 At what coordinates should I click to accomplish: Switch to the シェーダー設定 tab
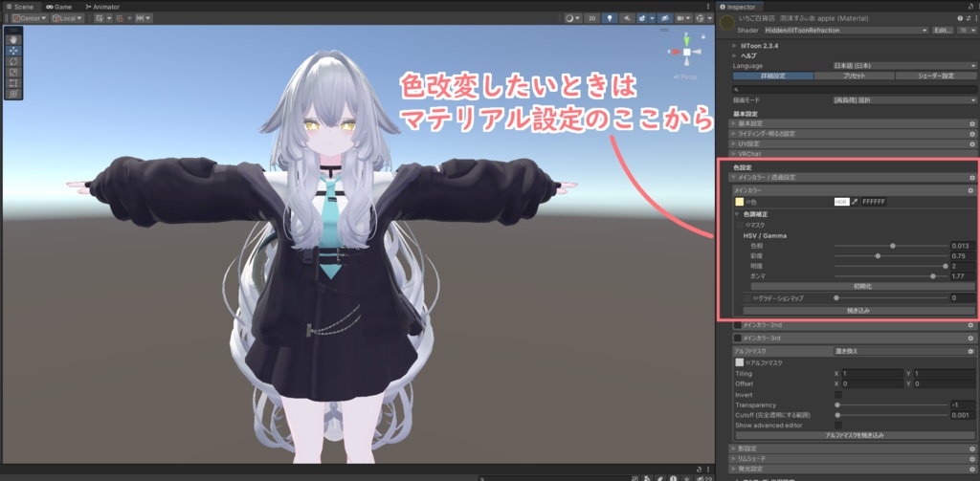pyautogui.click(x=936, y=76)
